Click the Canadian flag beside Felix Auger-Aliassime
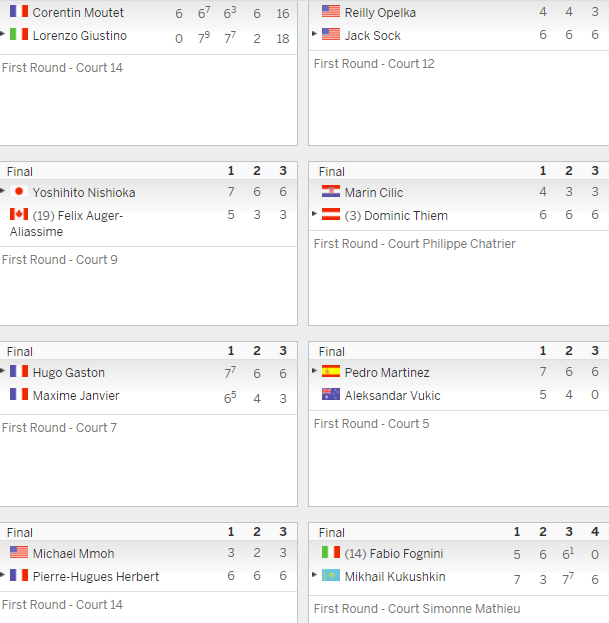Viewport: 609px width, 623px height. click(x=19, y=214)
